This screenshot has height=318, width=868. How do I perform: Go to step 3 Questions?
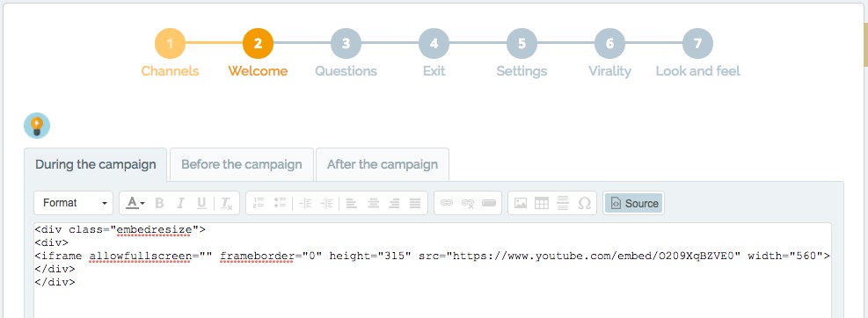click(346, 53)
